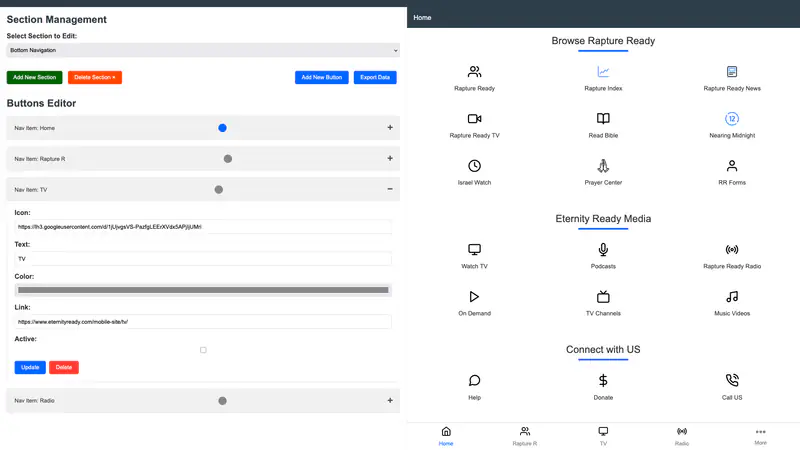Tap the More tab in bottom navigation
The image size is (800, 450).
click(760, 436)
